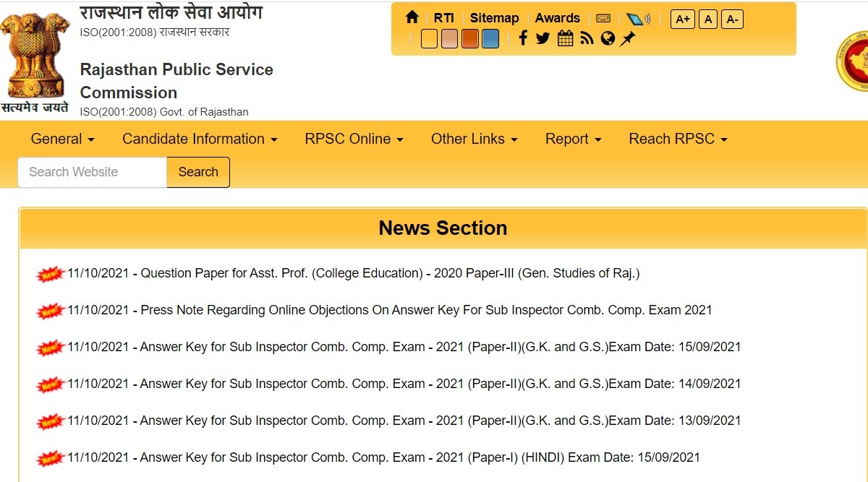Click the globe icon
The image size is (868, 482).
(x=608, y=38)
